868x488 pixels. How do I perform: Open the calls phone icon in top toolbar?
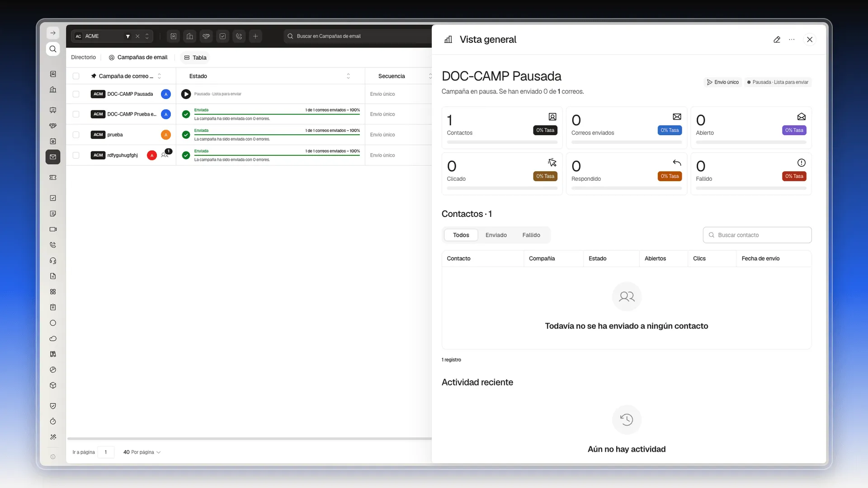click(239, 36)
